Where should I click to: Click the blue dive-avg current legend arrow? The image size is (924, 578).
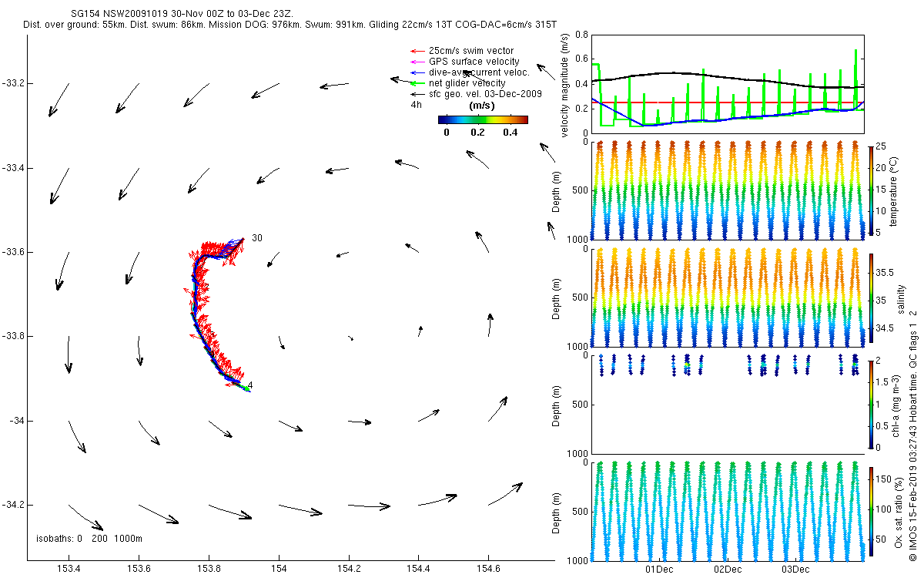417,72
